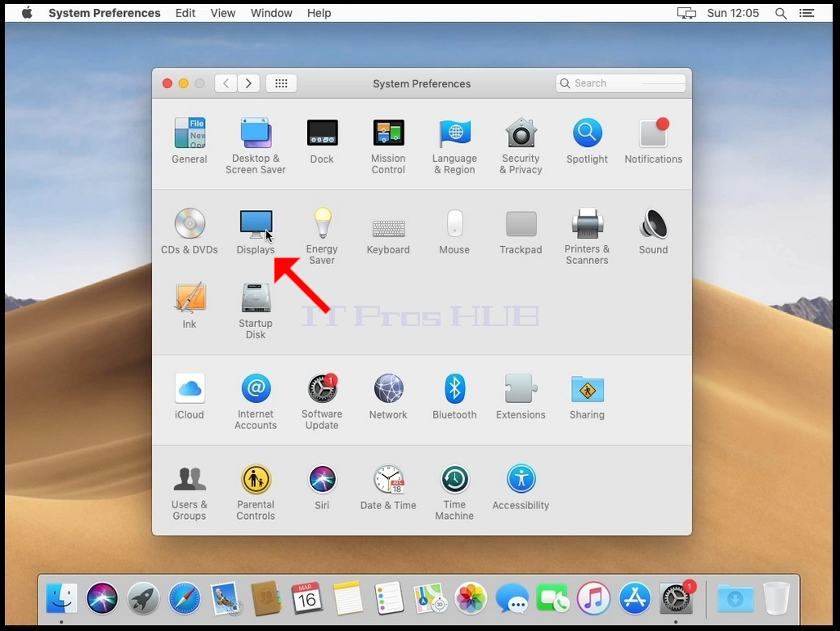The image size is (840, 631).
Task: Launch Siri from the Dock
Action: 102,597
